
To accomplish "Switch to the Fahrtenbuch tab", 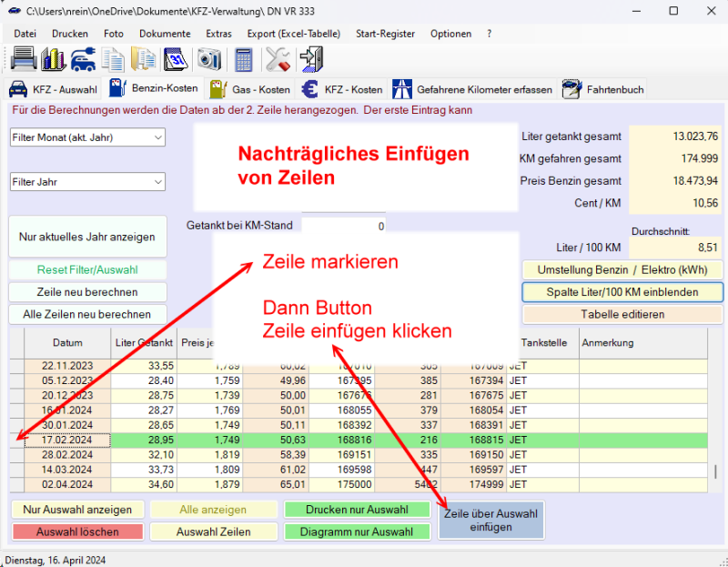I will 603,89.
